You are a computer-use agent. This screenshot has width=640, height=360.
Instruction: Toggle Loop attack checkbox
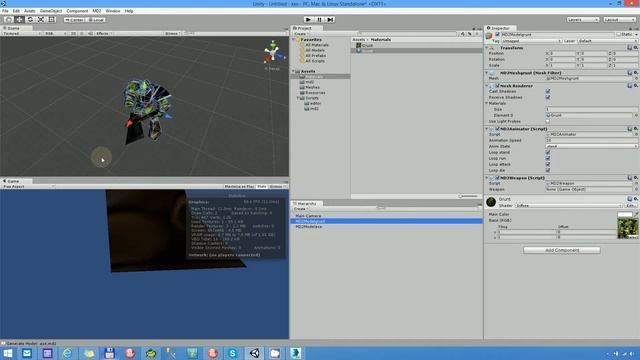click(x=548, y=164)
